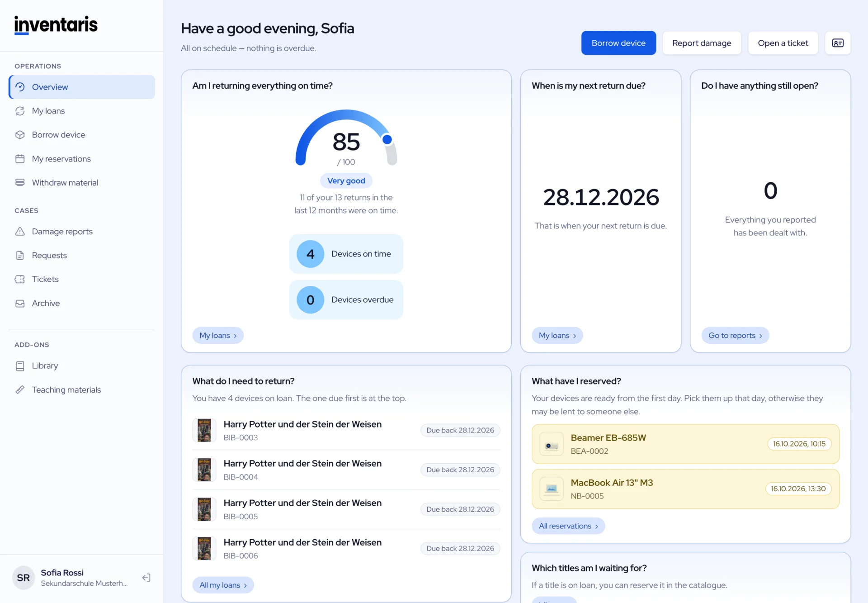Click the Due back badge for BIB-0005
Image resolution: width=868 pixels, height=603 pixels.
(x=460, y=509)
